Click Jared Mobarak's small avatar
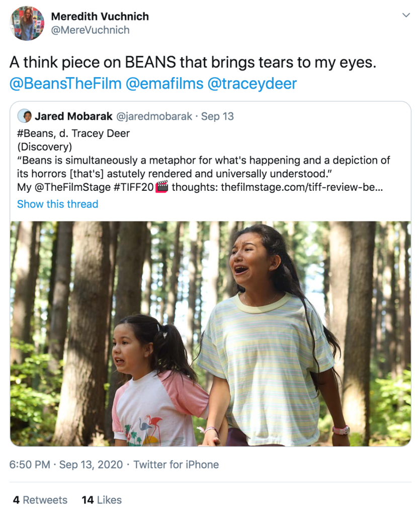This screenshot has width=420, height=515. pos(24,116)
